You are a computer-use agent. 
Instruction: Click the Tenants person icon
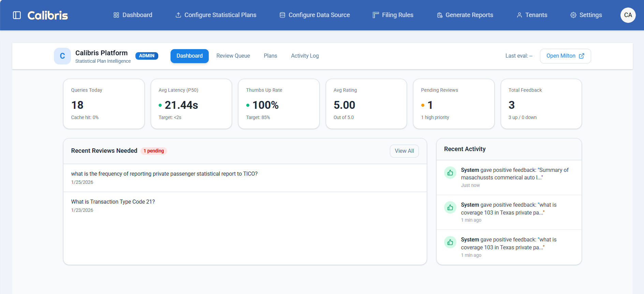pyautogui.click(x=519, y=15)
